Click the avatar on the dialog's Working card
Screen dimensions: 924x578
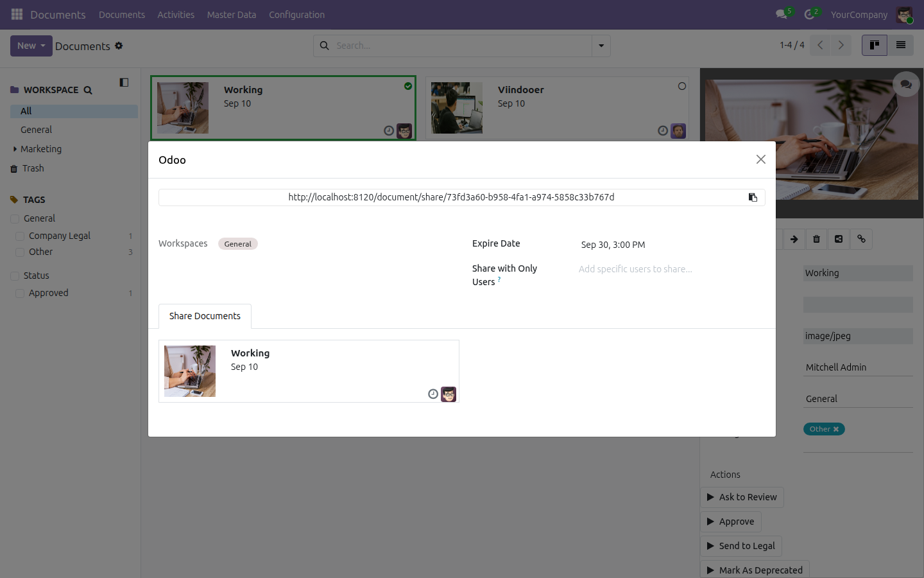449,394
